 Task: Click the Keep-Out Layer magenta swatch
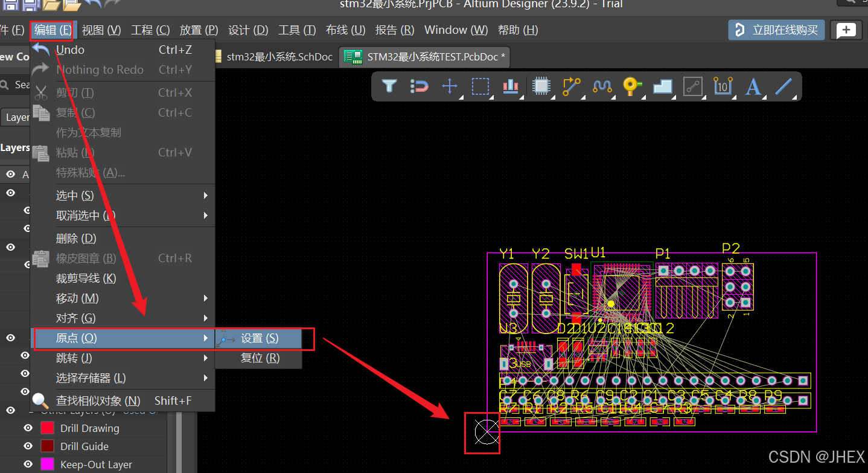[x=48, y=464]
